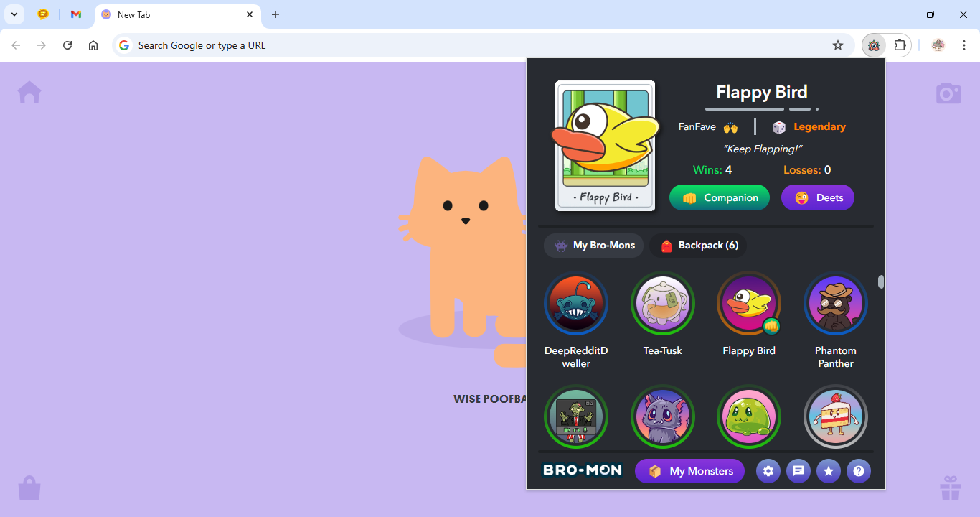Click the popup scrollbar thumb
Image resolution: width=980 pixels, height=517 pixels.
[x=881, y=282]
